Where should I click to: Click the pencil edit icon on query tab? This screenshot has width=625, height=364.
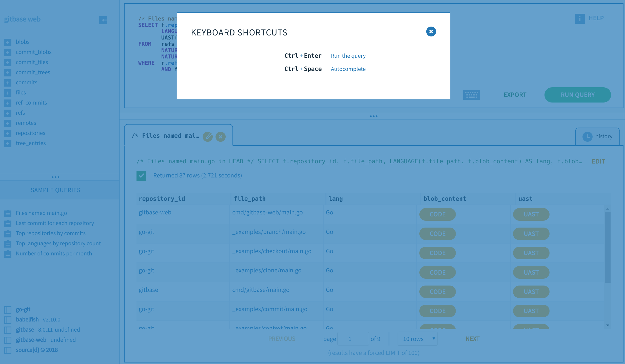[x=208, y=137]
